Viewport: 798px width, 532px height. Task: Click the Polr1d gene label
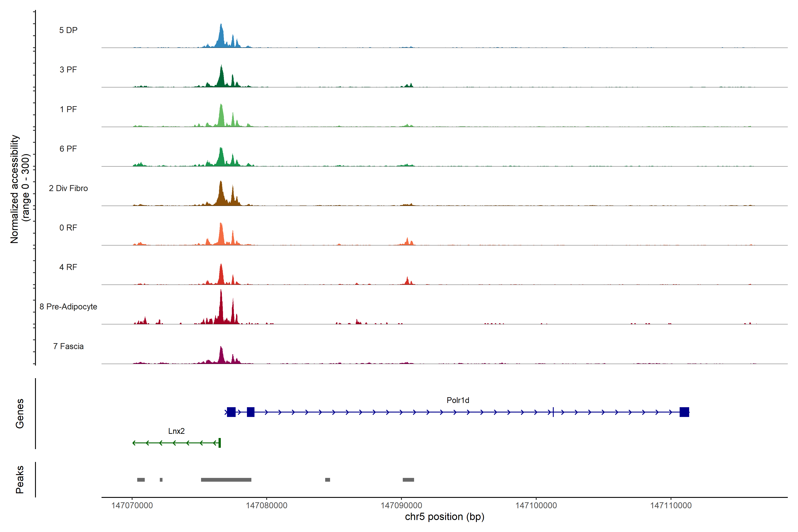tap(458, 400)
